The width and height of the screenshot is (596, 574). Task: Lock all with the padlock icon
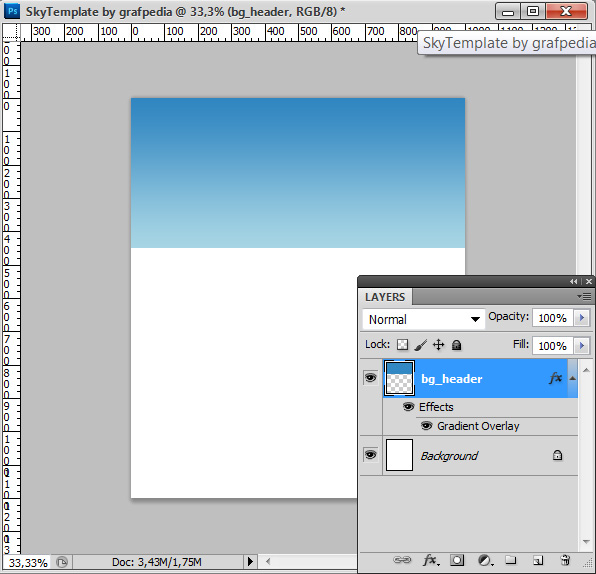[456, 345]
